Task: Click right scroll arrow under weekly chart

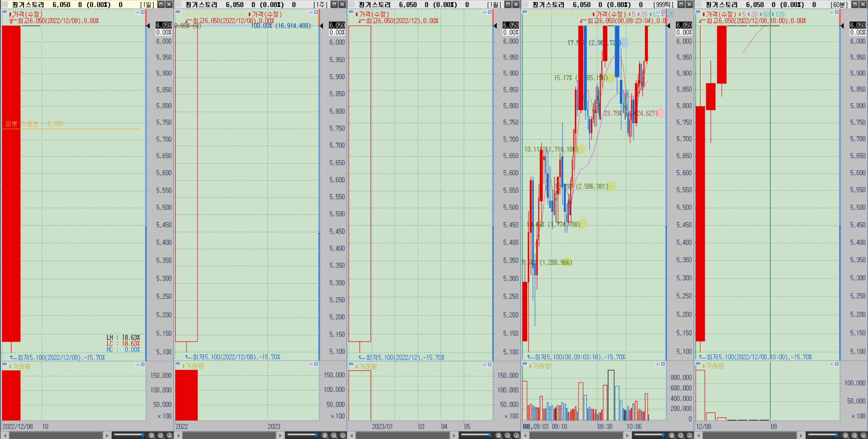Action: 280,435
